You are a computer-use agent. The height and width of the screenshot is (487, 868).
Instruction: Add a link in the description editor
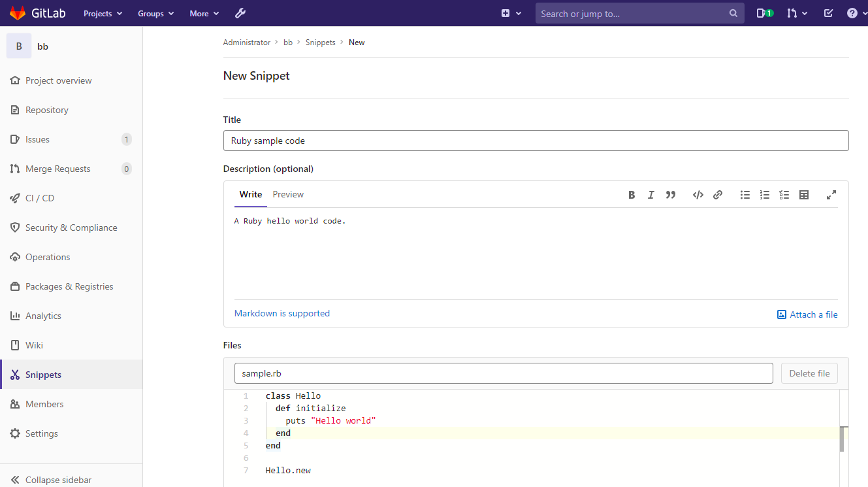(718, 194)
